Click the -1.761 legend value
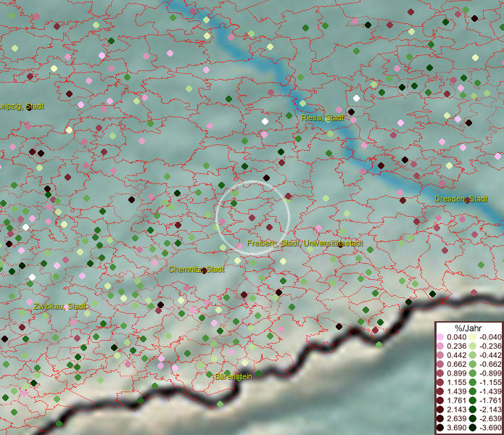This screenshot has width=504, height=435. (x=490, y=401)
